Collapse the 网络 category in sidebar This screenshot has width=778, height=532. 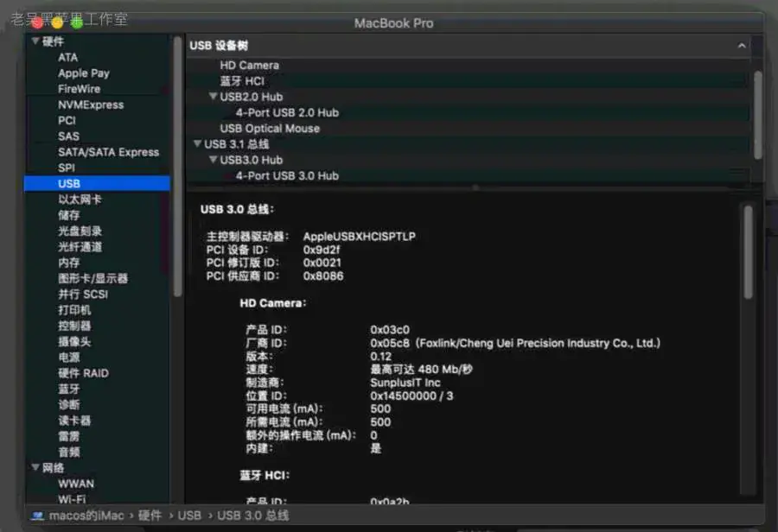click(35, 467)
